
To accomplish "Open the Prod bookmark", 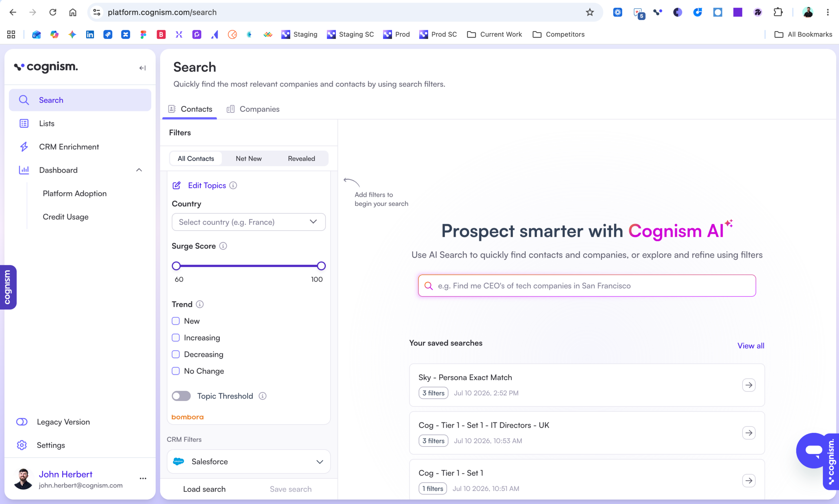I will (397, 34).
